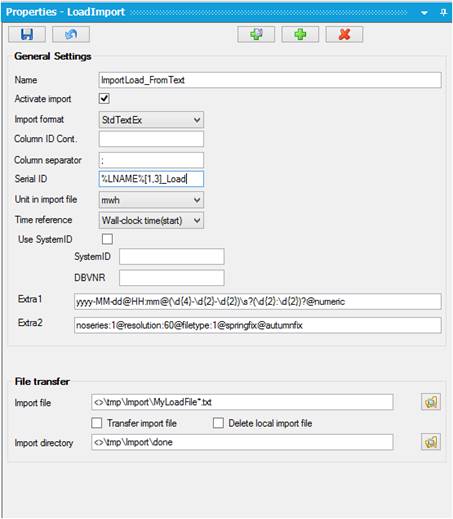Browse for Import directory with folder icon
The image size is (453, 519).
click(x=431, y=442)
